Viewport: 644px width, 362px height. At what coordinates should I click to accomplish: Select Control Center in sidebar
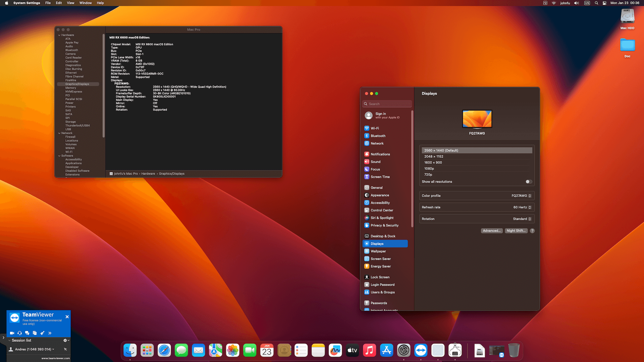coord(385,210)
